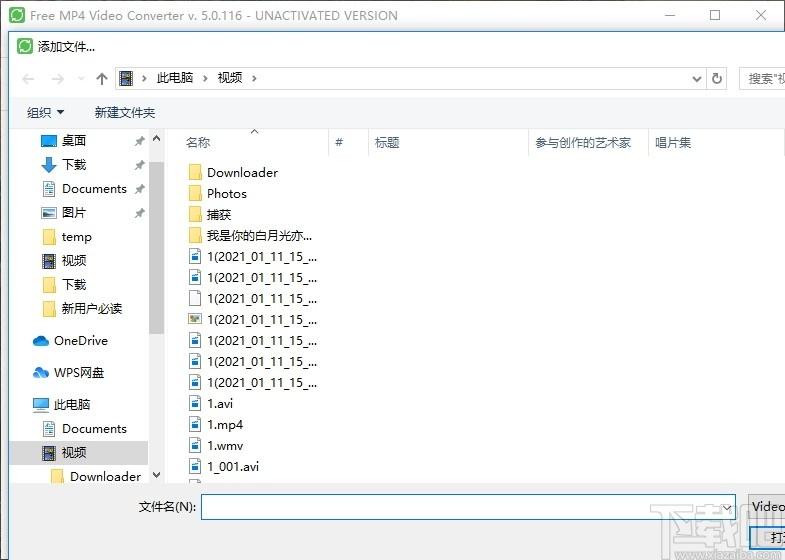Viewport: 785px width, 560px height.
Task: Open the Video file type filter dropdown
Action: click(766, 506)
